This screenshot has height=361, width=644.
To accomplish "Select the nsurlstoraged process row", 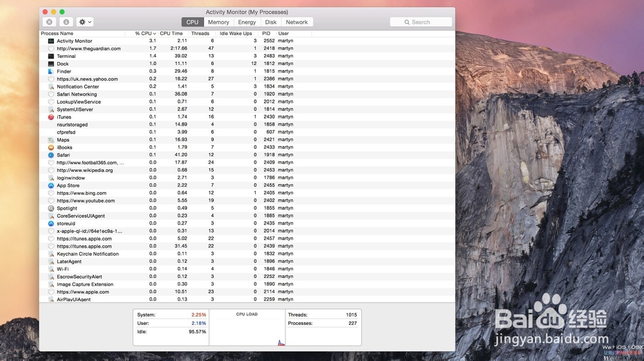I will pyautogui.click(x=247, y=125).
